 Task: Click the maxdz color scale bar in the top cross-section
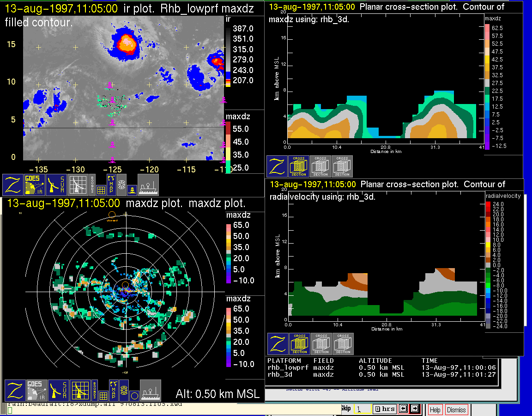pos(487,86)
